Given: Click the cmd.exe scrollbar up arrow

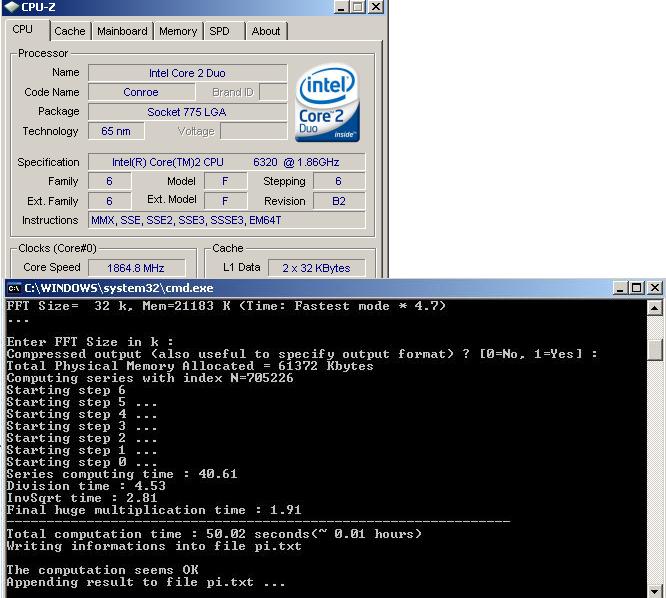Looking at the screenshot, I should [x=655, y=308].
